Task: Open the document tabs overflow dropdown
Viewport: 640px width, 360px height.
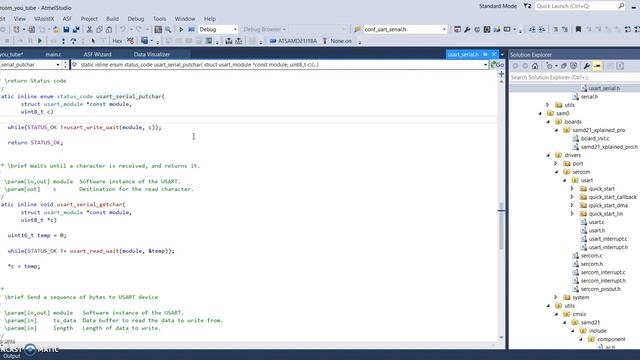Action: point(502,54)
